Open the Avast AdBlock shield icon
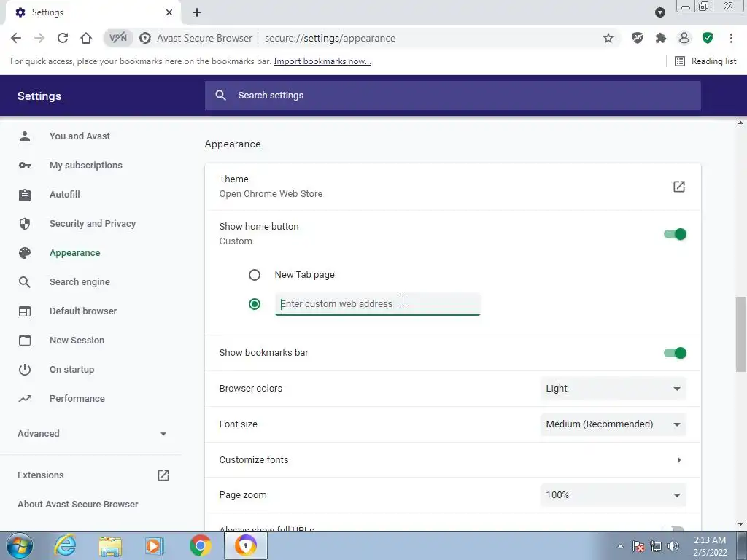This screenshot has width=747, height=560. (638, 38)
